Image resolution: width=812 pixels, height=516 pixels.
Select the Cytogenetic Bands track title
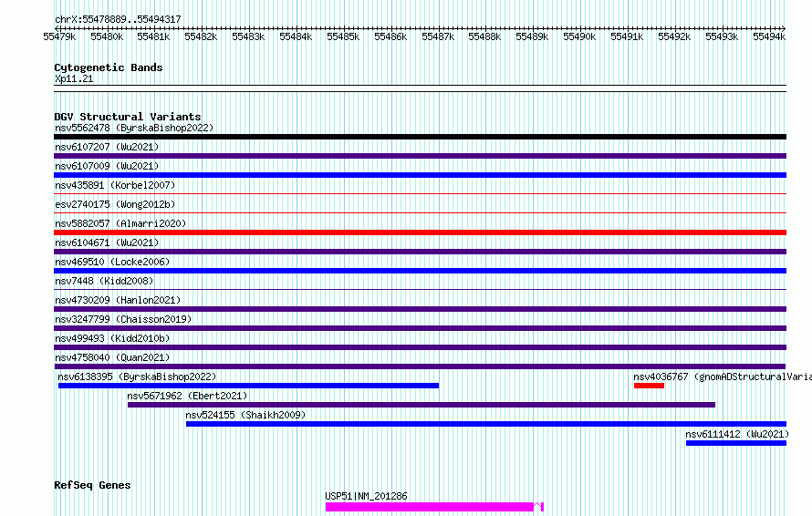coord(109,67)
